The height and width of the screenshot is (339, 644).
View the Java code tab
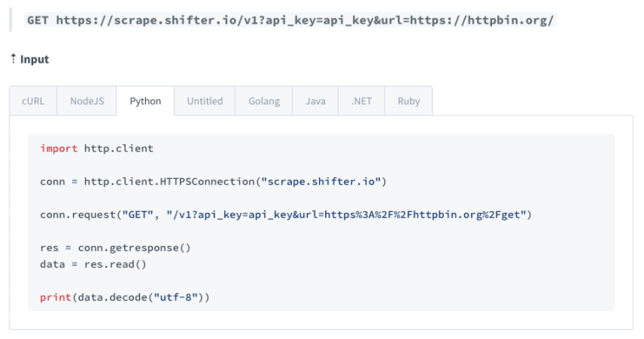point(315,101)
